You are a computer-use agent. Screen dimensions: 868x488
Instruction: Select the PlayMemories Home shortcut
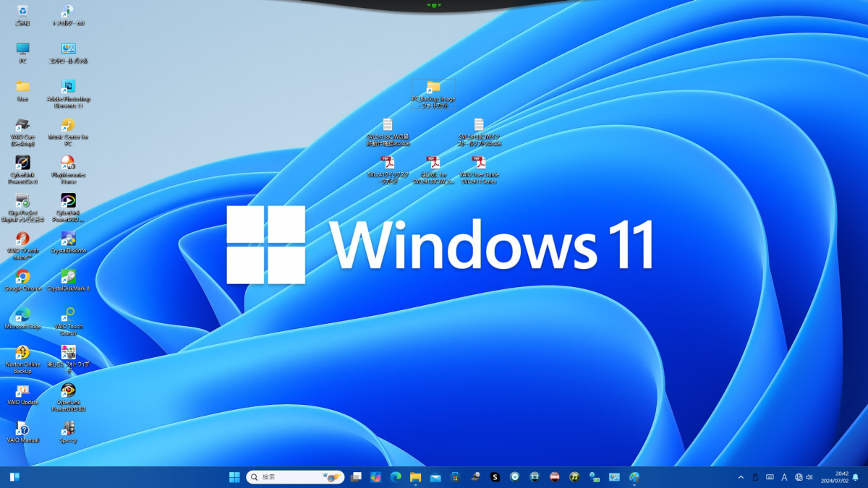(68, 170)
